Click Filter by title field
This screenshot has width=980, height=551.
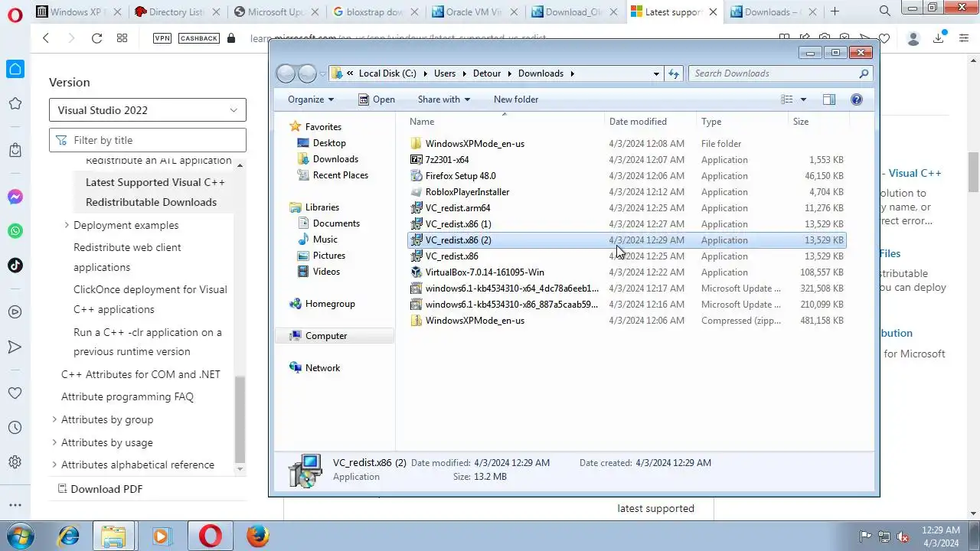[x=148, y=140]
